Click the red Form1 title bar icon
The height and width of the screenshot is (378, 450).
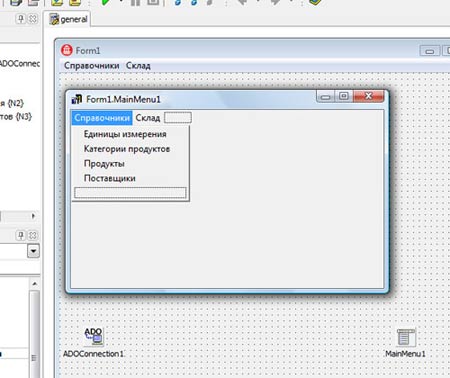(67, 50)
